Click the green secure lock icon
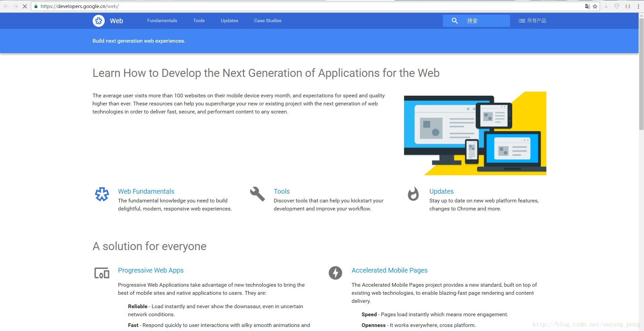 (36, 6)
